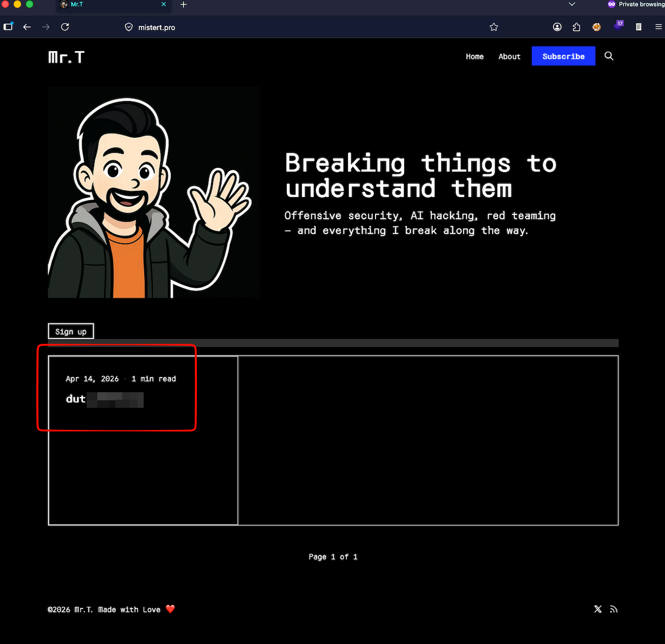
Task: Click the blue Subscribe button
Action: (563, 56)
